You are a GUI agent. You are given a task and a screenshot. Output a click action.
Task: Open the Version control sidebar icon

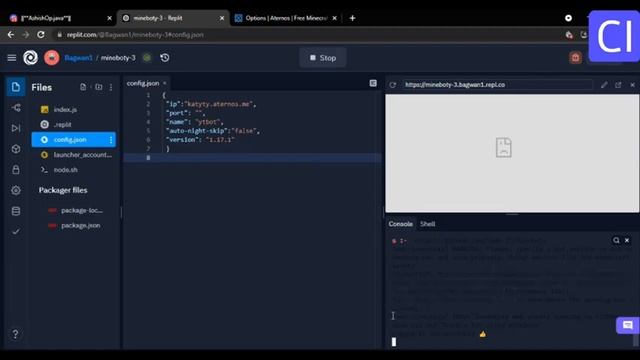pyautogui.click(x=16, y=108)
